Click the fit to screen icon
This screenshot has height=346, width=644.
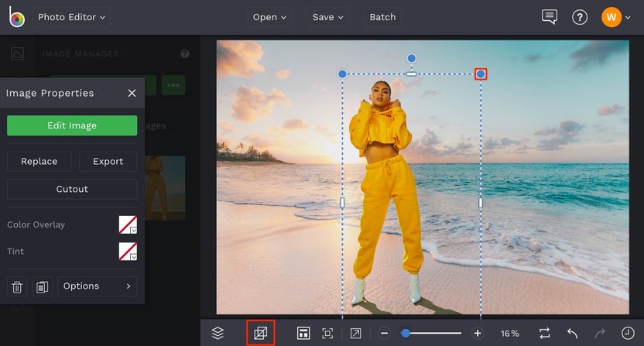327,334
